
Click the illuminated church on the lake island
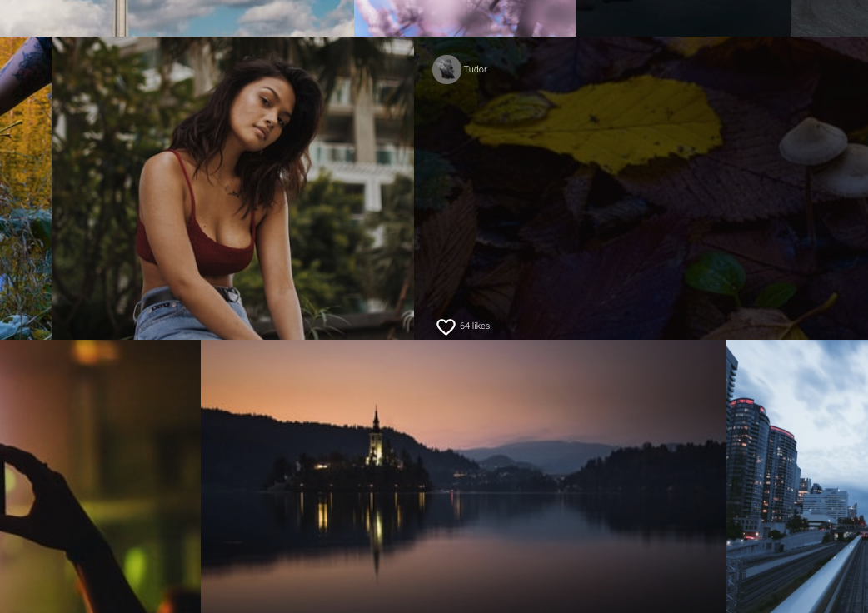pyautogui.click(x=376, y=441)
